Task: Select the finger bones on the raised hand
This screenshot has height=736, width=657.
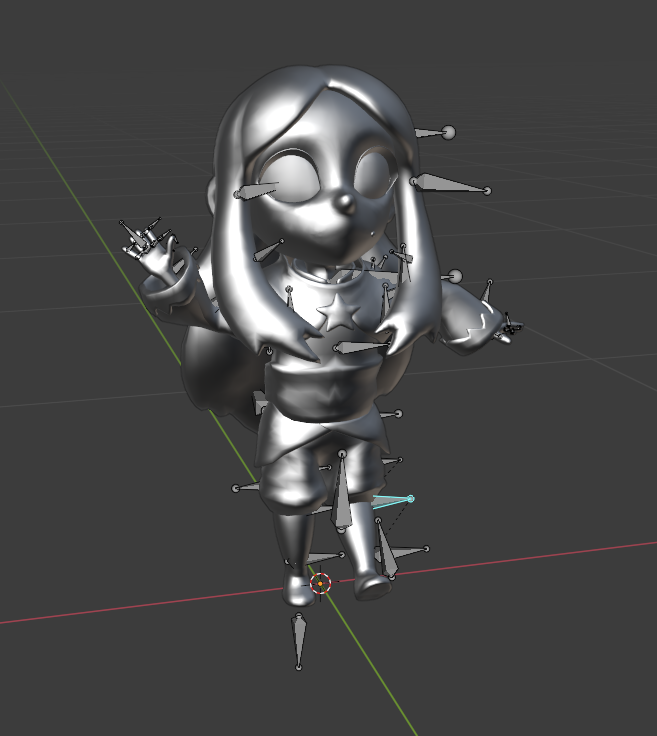Action: click(145, 237)
